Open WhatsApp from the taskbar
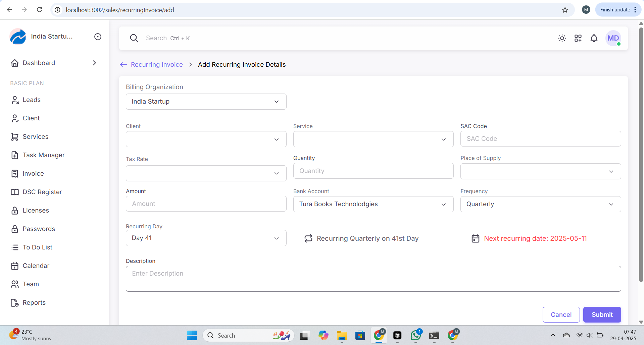The width and height of the screenshot is (644, 345). 415,335
